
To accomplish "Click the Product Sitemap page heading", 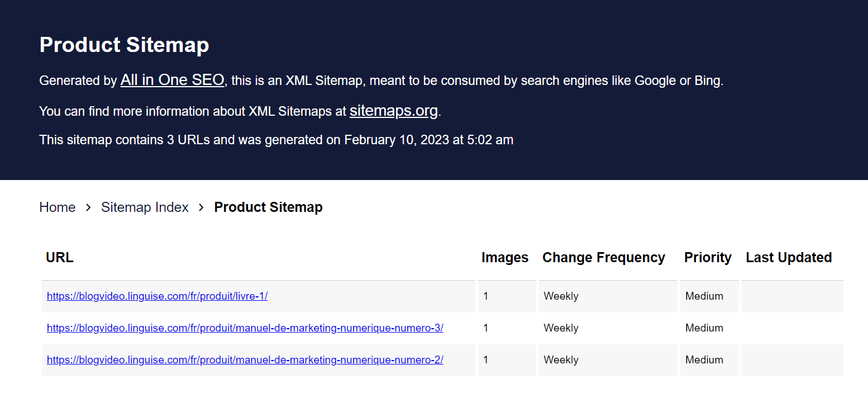I will coord(125,45).
